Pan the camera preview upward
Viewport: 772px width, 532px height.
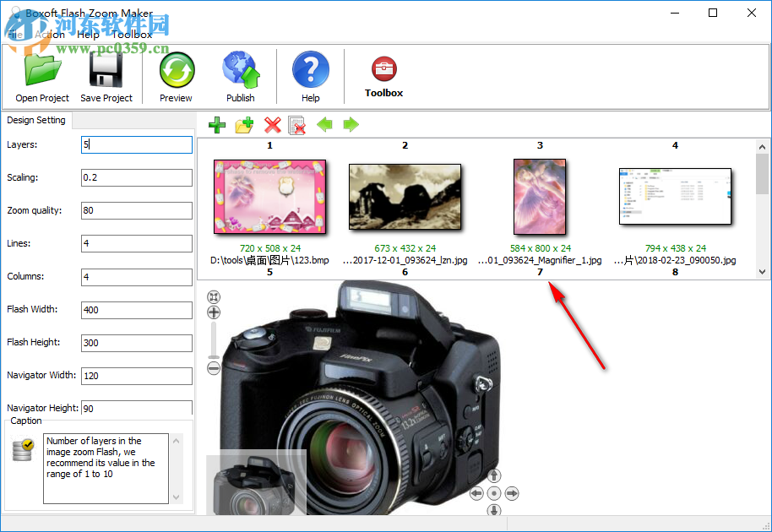493,475
